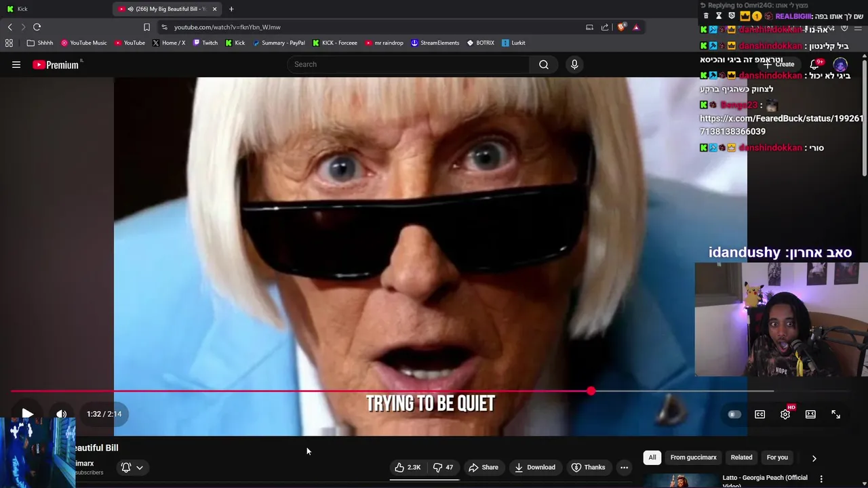Open the Home / X bookmark
This screenshot has height=488, width=868.
point(169,43)
